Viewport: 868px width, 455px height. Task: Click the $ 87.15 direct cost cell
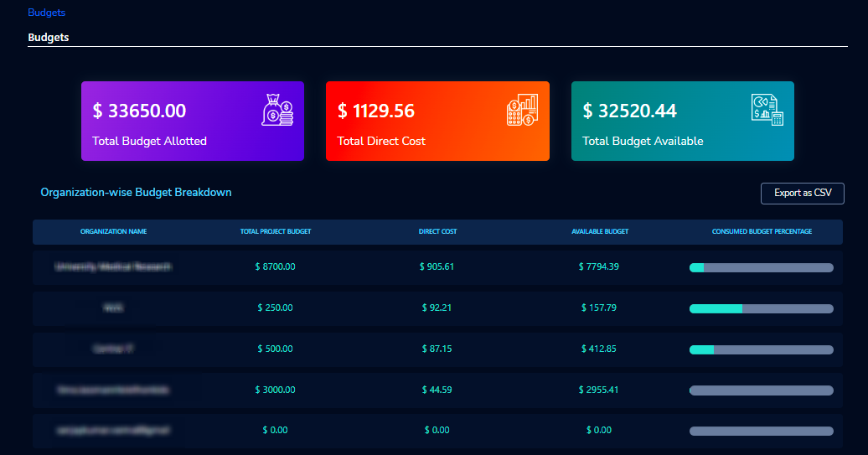(x=437, y=349)
